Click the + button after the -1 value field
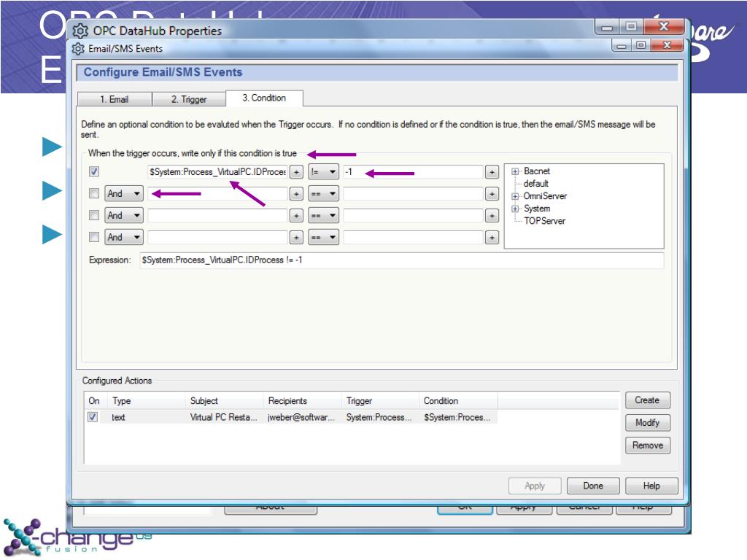The image size is (747, 560). click(x=492, y=172)
